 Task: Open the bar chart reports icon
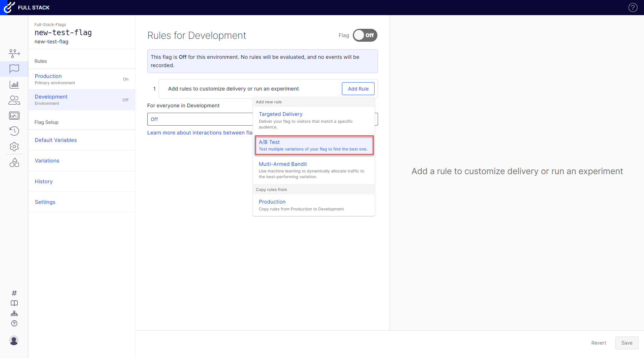[x=14, y=85]
